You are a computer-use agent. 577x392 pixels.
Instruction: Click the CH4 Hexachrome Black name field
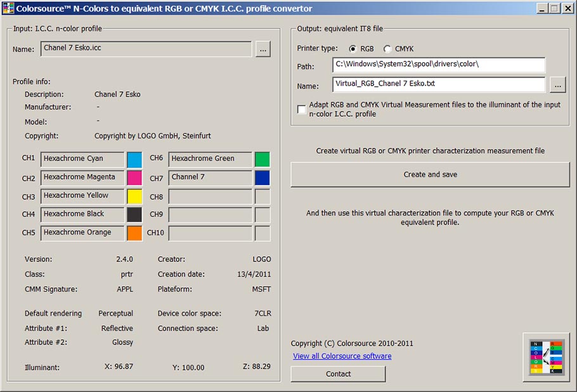(x=82, y=215)
